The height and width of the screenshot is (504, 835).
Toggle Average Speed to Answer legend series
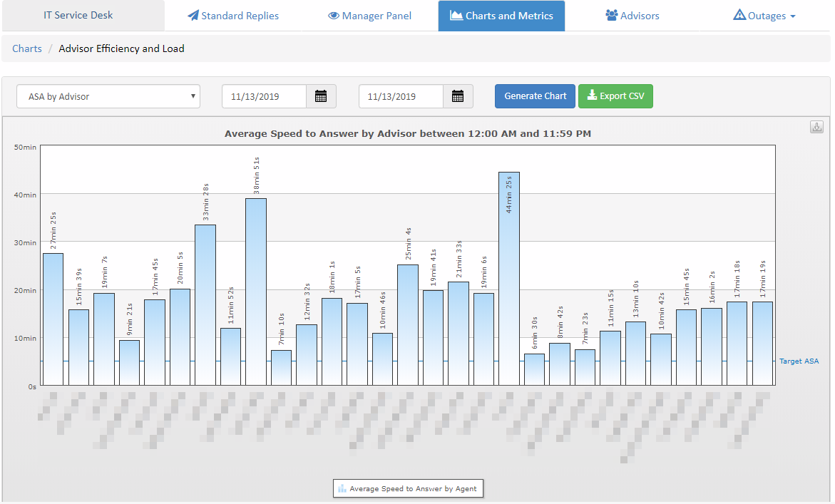(408, 488)
